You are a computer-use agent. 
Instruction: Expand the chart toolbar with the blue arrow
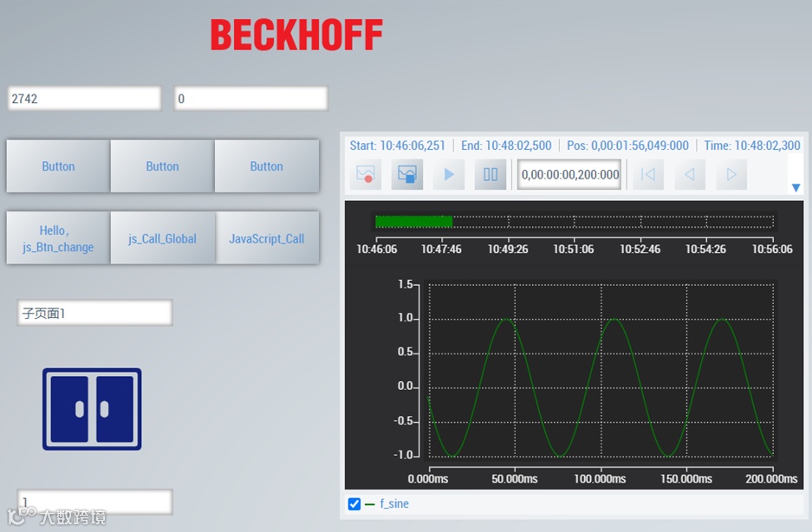(x=796, y=187)
